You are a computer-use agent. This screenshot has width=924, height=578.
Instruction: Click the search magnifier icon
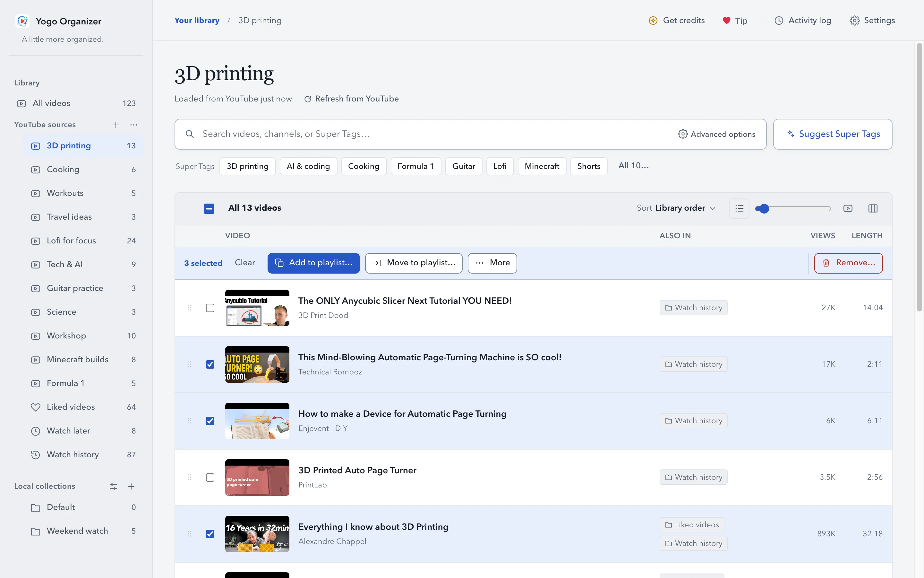coord(189,134)
